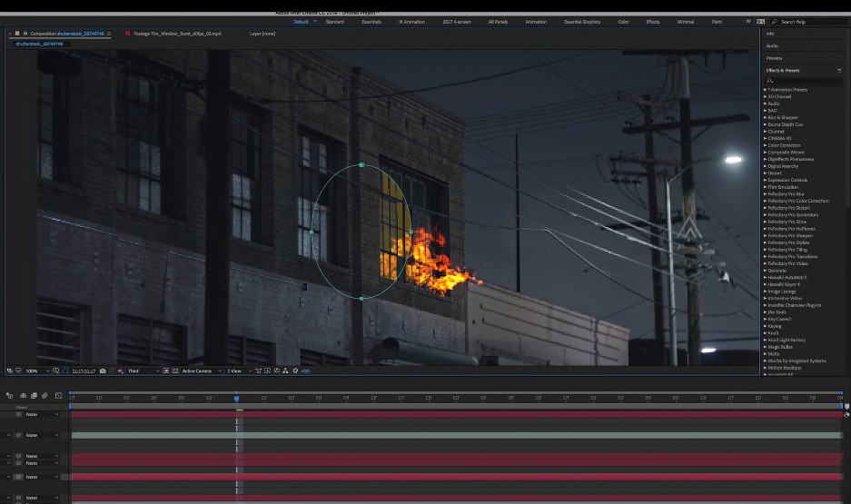The height and width of the screenshot is (504, 851).
Task: Open the Audio panel
Action: (x=772, y=46)
